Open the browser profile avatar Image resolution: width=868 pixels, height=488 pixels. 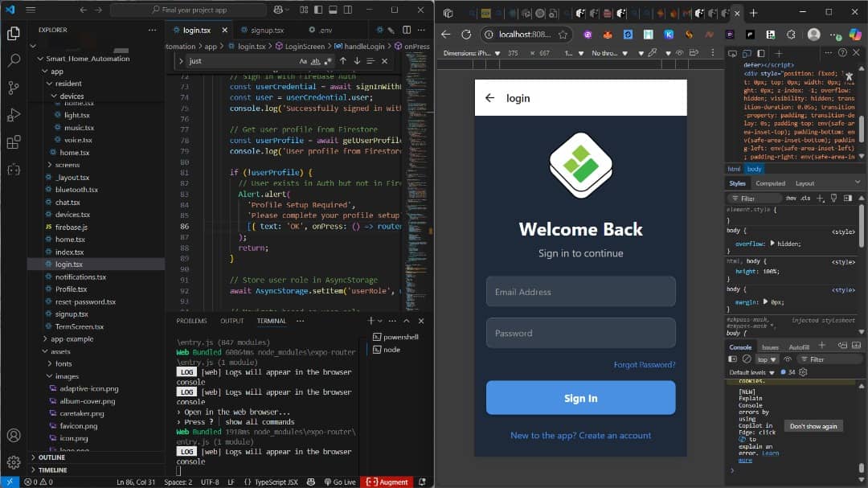point(813,35)
